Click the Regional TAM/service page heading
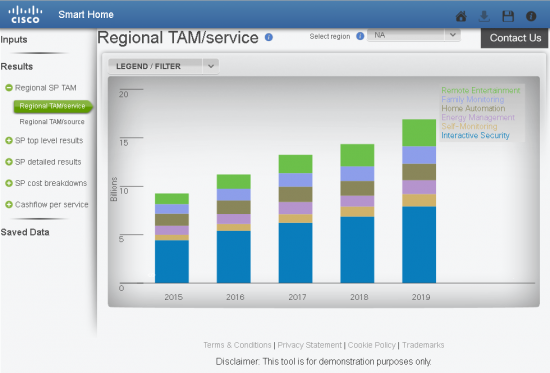This screenshot has height=373, width=550. point(178,38)
